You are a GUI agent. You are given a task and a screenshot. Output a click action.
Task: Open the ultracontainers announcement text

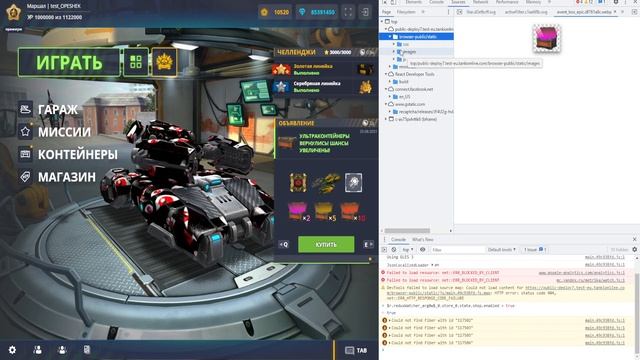(324, 143)
